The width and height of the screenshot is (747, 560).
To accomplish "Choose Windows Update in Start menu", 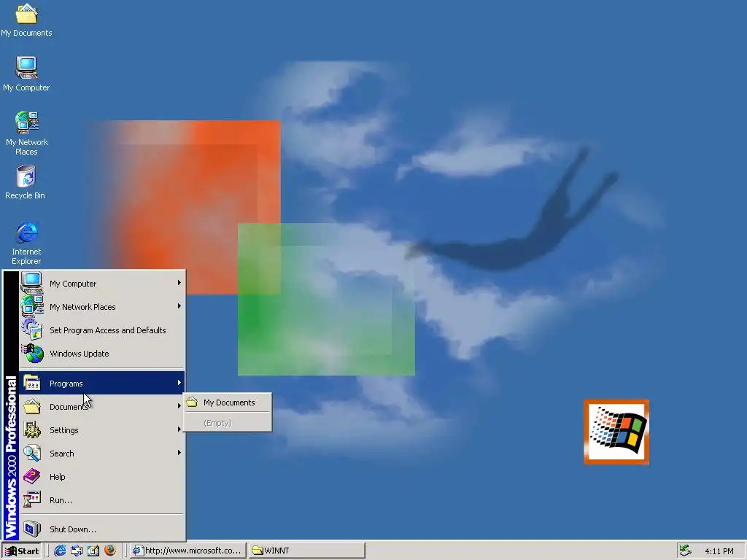I will (x=101, y=354).
